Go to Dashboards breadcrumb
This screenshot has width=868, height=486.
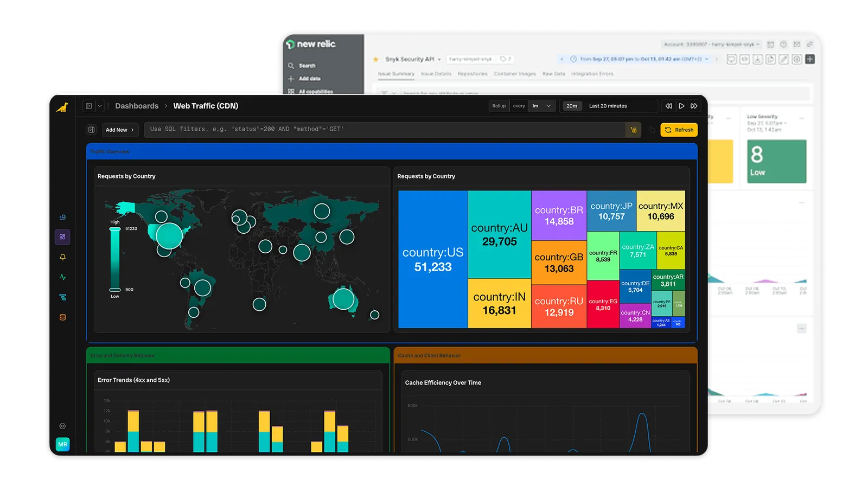(x=137, y=106)
